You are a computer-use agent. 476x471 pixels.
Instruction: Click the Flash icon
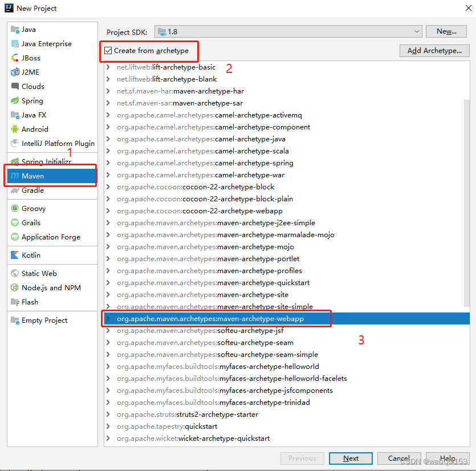pyautogui.click(x=15, y=302)
